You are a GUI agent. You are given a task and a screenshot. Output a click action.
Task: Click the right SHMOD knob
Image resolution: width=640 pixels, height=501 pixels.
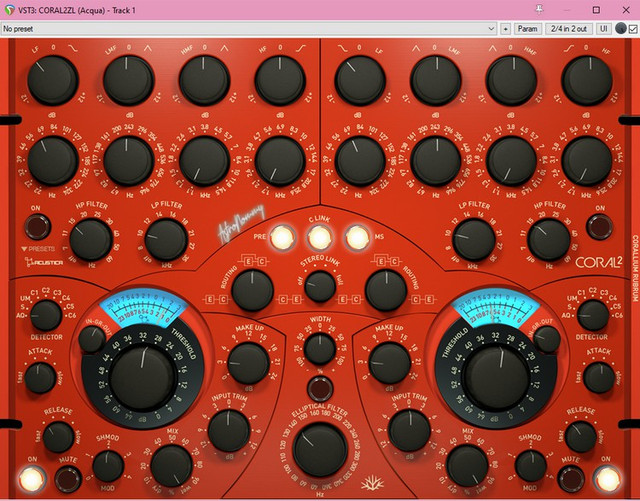[531, 466]
